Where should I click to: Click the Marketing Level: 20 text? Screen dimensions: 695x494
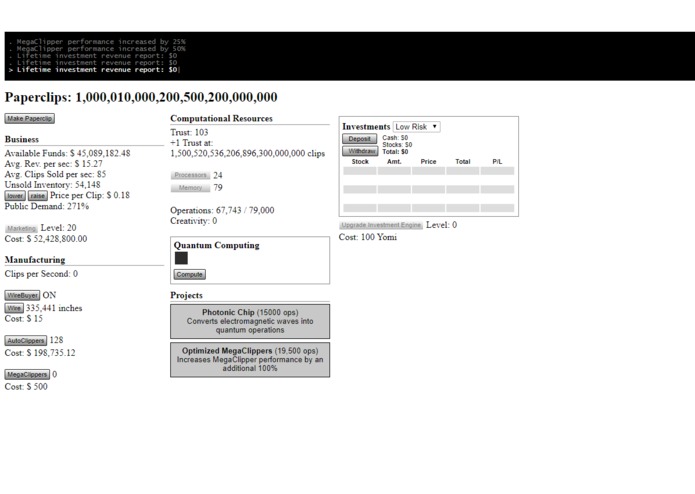click(59, 228)
